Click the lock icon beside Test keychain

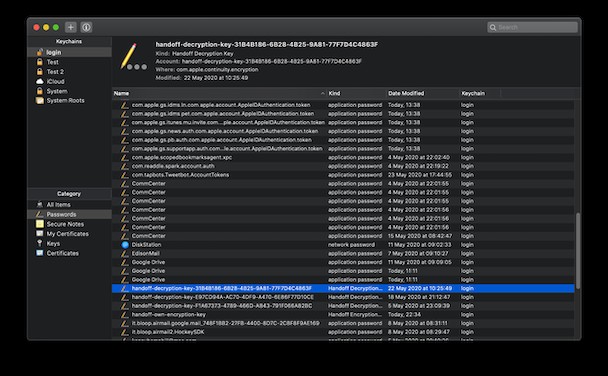coord(40,62)
